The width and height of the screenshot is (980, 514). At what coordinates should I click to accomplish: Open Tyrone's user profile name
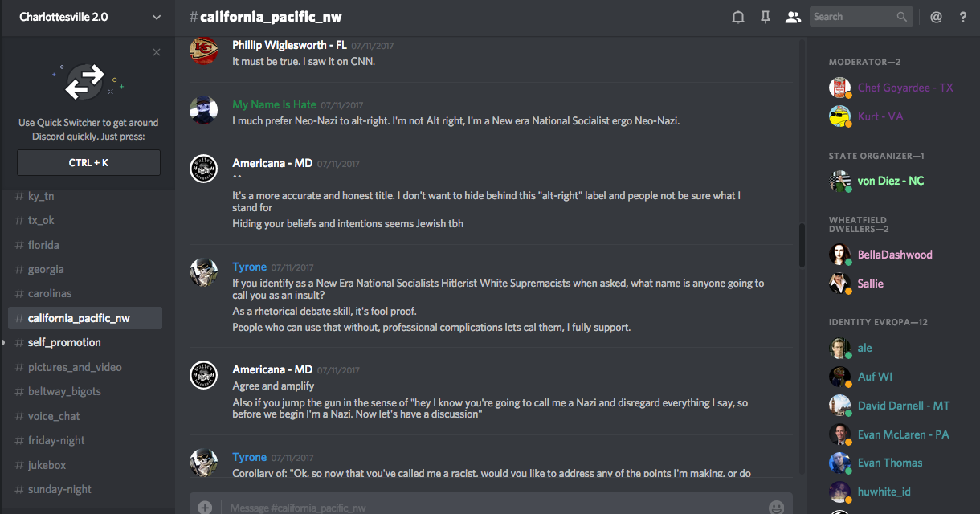pos(249,267)
